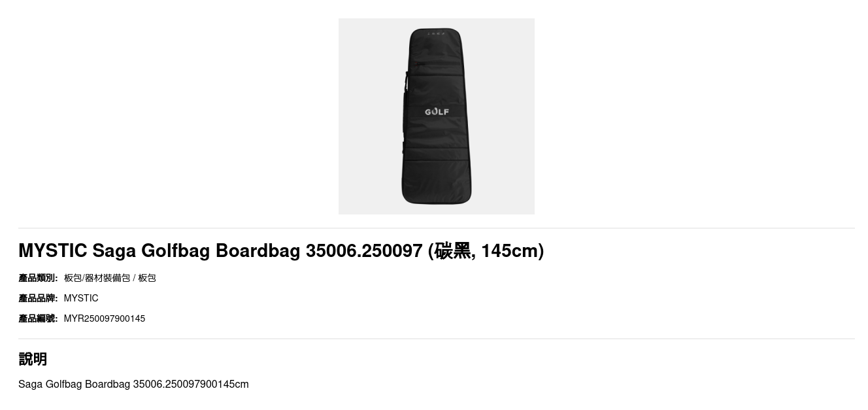Open the 板包 subcategory after the slash
The width and height of the screenshot is (868, 410).
(147, 278)
